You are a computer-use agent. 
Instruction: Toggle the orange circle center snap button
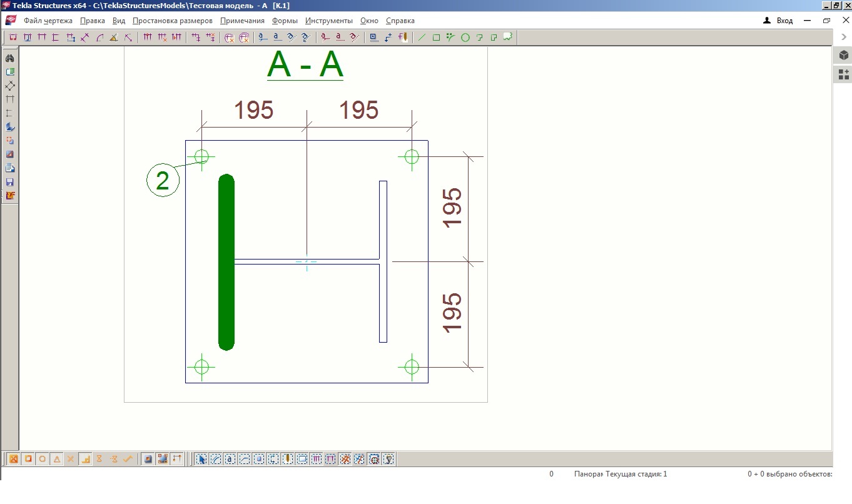(43, 459)
